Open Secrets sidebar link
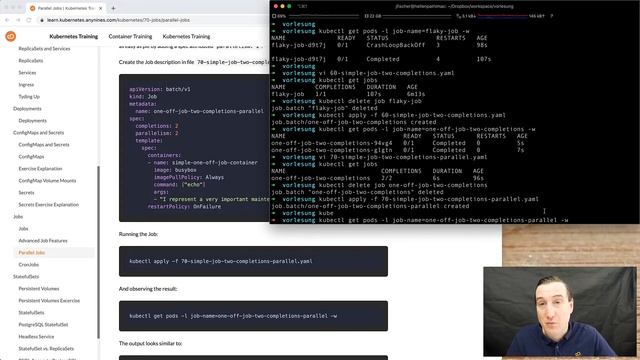Screen dimensions: 640x360 27,193
